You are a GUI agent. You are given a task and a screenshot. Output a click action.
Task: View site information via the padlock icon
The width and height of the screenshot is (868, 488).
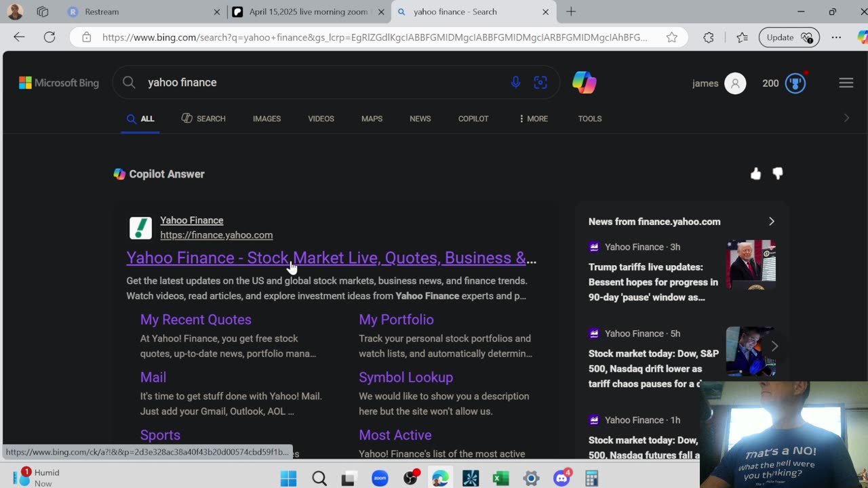[86, 37]
